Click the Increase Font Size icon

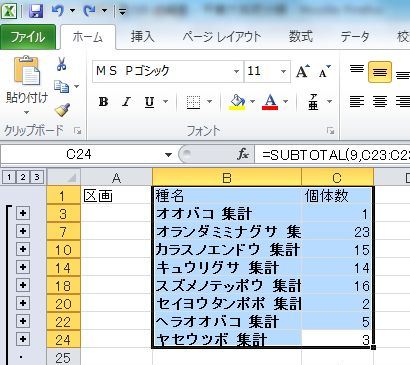[303, 71]
